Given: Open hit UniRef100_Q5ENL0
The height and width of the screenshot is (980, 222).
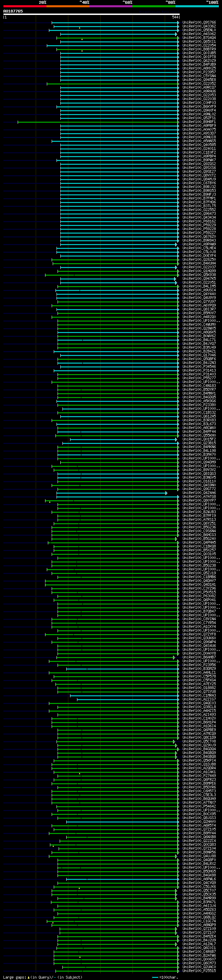Looking at the screenshot, I should [199, 30].
